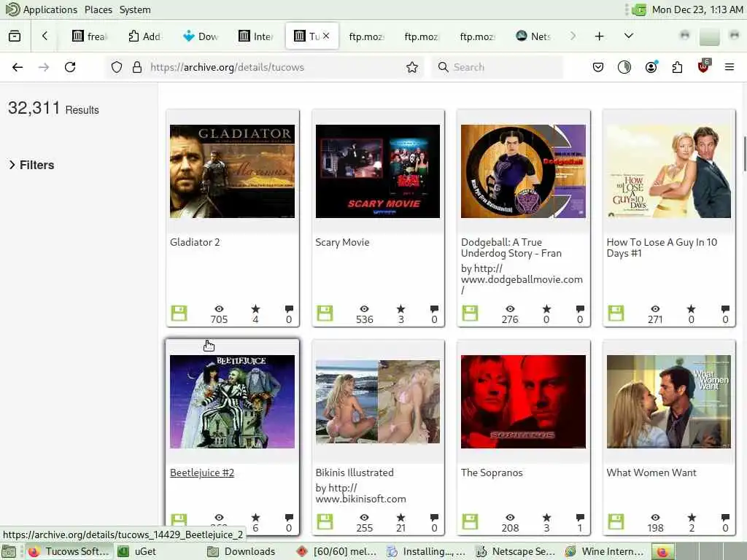This screenshot has height=560, width=747.
Task: Open How To Lose A Guy In 10 Days #1
Action: [662, 248]
